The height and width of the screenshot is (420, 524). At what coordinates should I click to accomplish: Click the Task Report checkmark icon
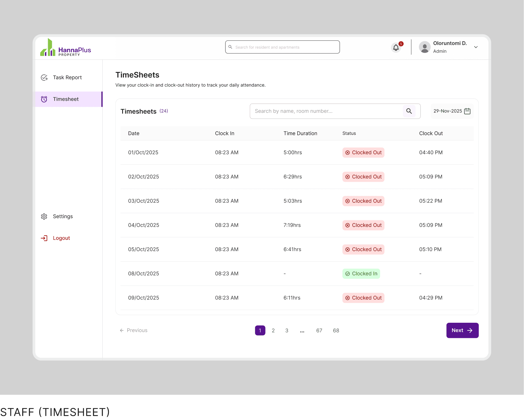click(44, 78)
